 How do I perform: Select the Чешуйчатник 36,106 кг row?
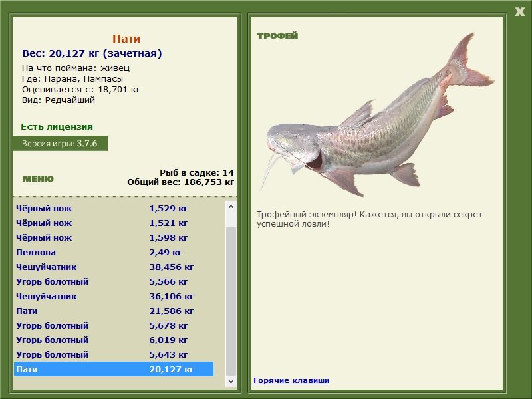(114, 296)
